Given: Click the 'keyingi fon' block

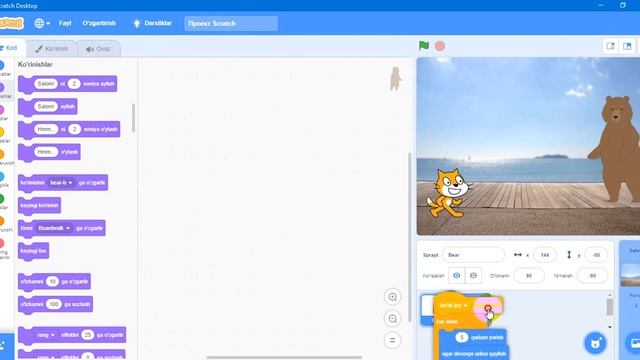Looking at the screenshot, I should (x=33, y=251).
